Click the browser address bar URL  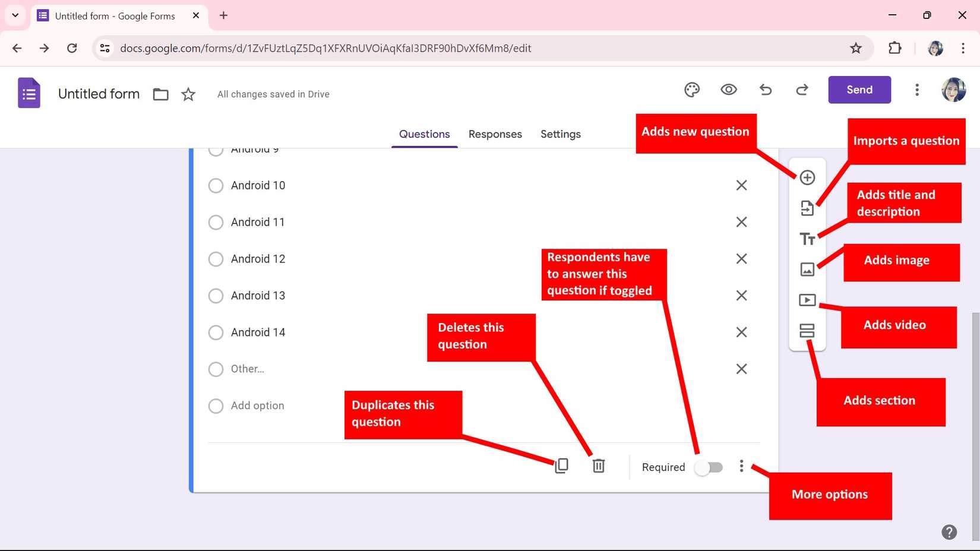click(325, 48)
